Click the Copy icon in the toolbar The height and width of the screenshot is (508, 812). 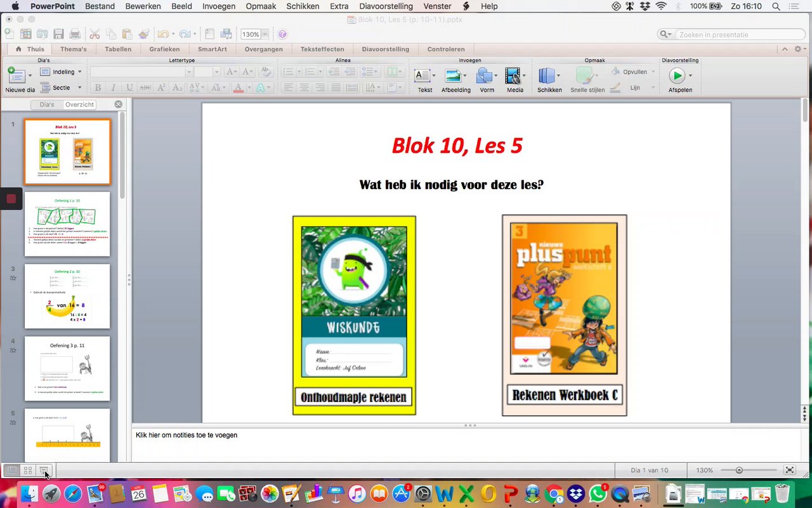tap(111, 34)
